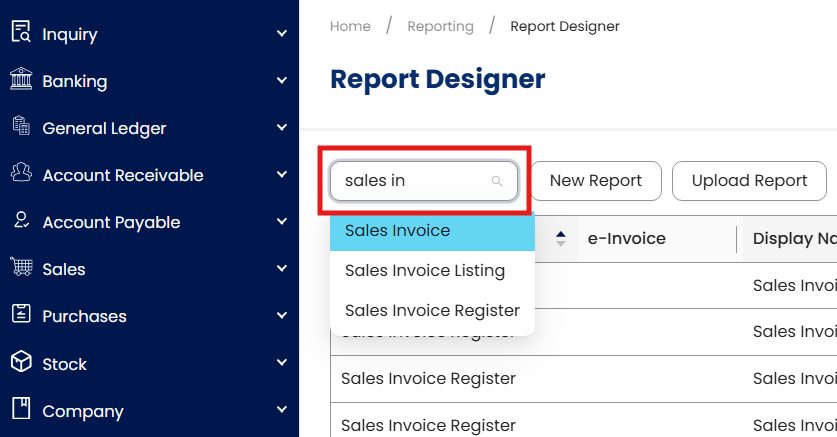
Task: Click the Account Receivable people icon
Action: 20,174
